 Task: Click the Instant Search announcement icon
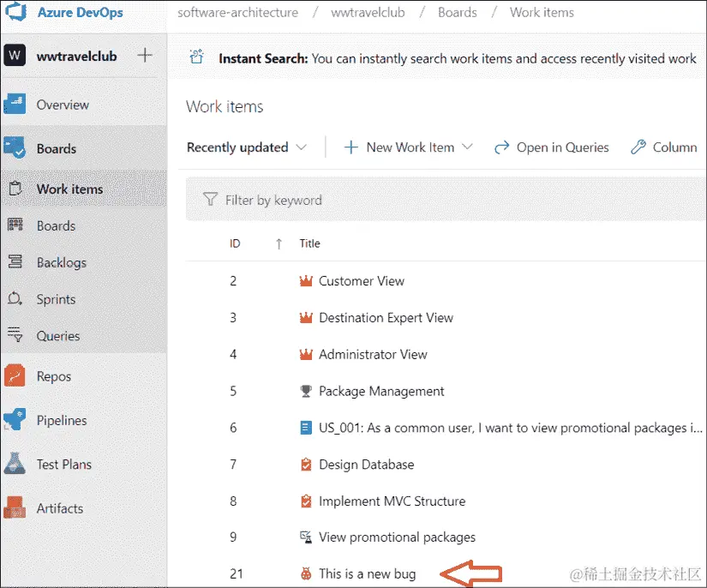(x=196, y=57)
